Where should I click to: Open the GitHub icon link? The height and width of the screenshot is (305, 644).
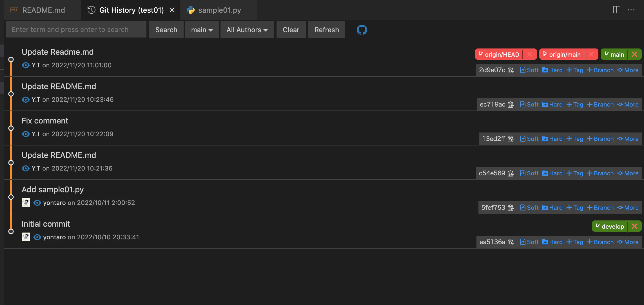[x=362, y=30]
